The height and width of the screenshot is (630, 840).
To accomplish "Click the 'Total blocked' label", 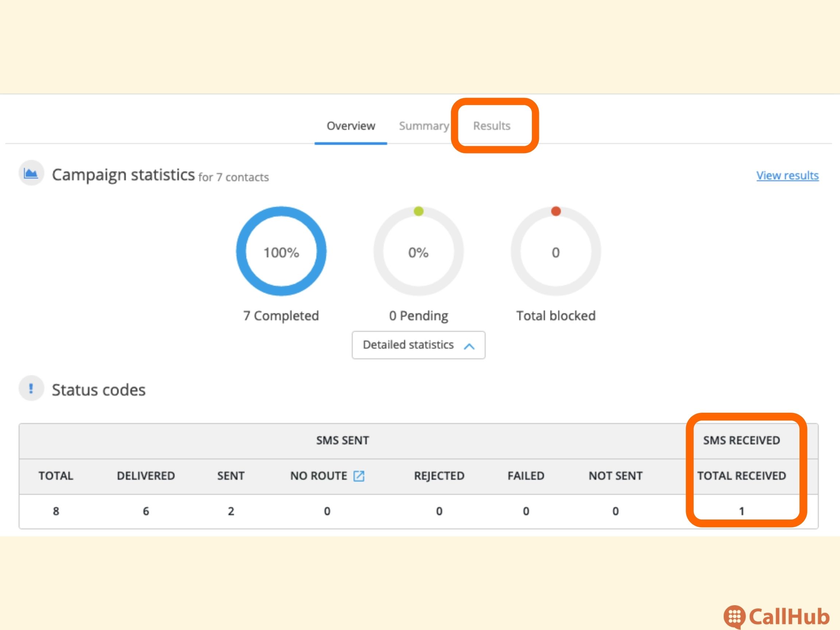I will tap(556, 316).
